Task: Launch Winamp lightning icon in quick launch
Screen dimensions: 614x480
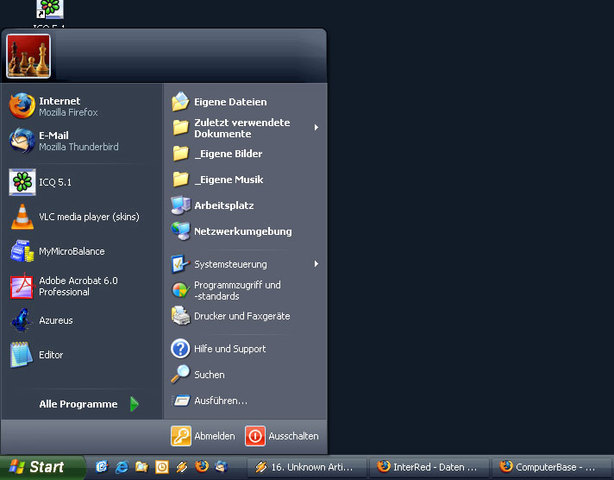Action: click(x=182, y=467)
